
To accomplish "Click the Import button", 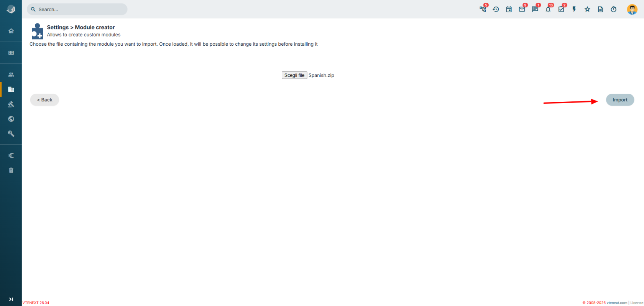I will (620, 100).
